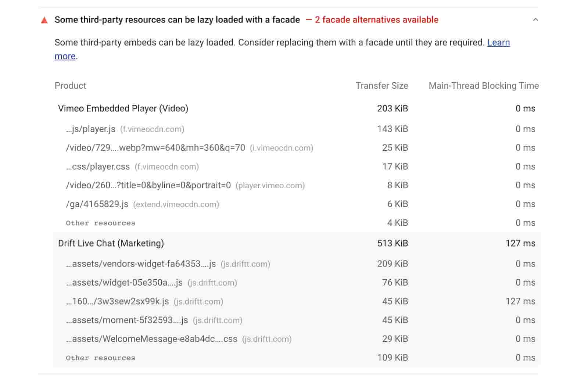Image resolution: width=588 pixels, height=380 pixels.
Task: Click Other resources under Drift section
Action: click(x=100, y=357)
